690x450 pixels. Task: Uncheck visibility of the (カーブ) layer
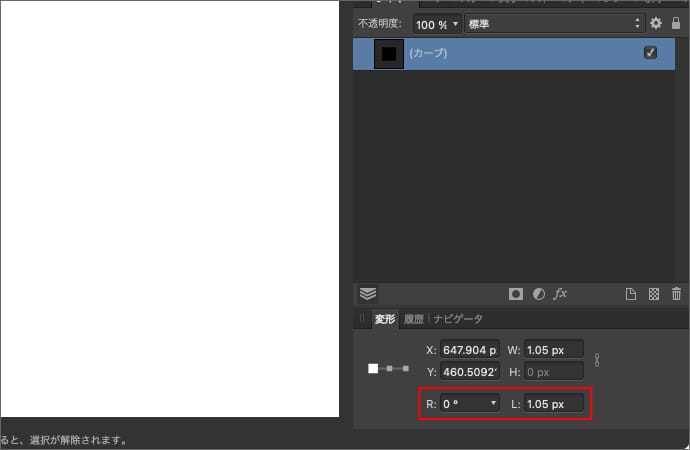click(651, 53)
